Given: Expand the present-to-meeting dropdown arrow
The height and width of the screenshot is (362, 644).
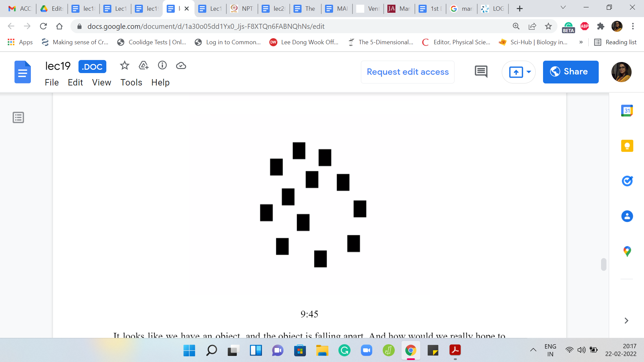Looking at the screenshot, I should (529, 72).
